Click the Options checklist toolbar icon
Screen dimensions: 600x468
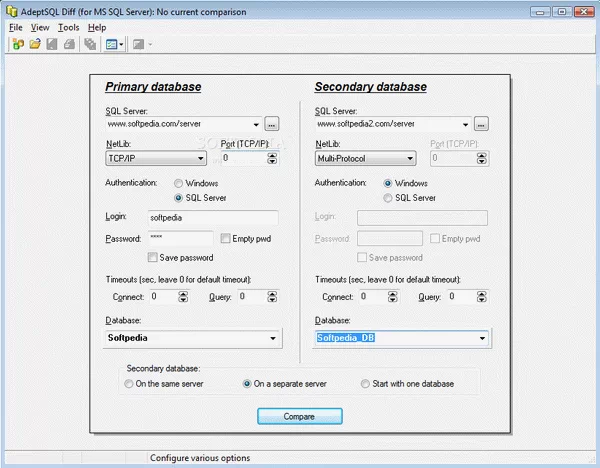tap(111, 45)
